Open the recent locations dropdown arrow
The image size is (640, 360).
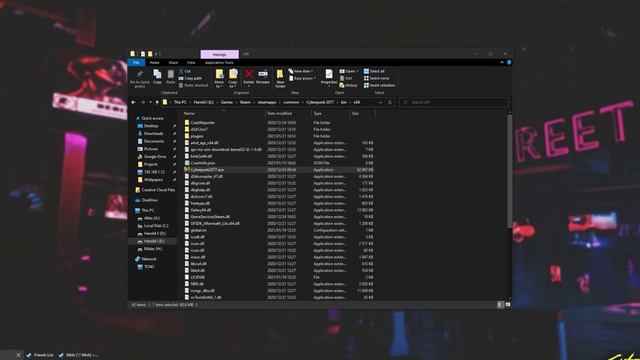pyautogui.click(x=150, y=102)
